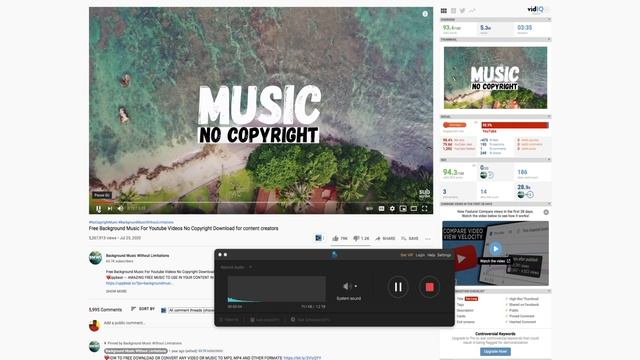Toggle subtitles in YouTube player
This screenshot has width=640, height=360.
tap(381, 209)
